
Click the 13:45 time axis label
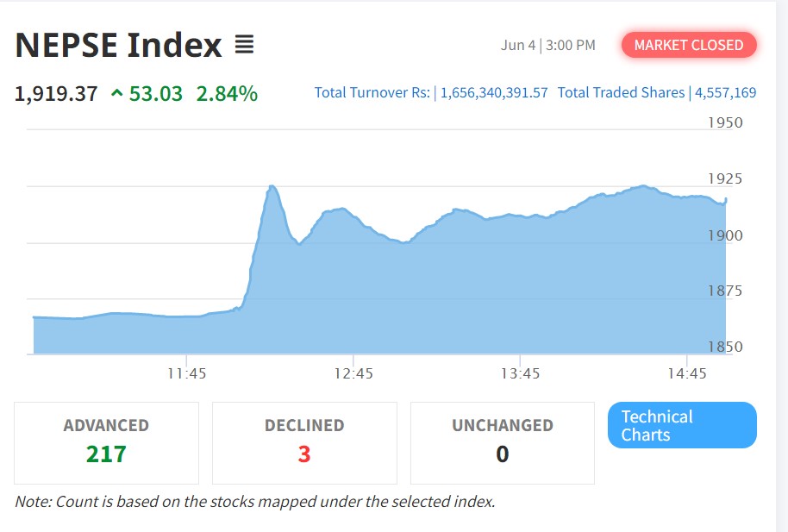coord(520,373)
